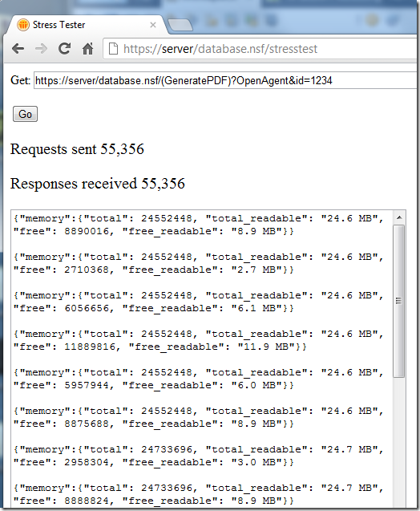Click inside the first JSON memory result
This screenshot has width=420, height=511.
(198, 225)
